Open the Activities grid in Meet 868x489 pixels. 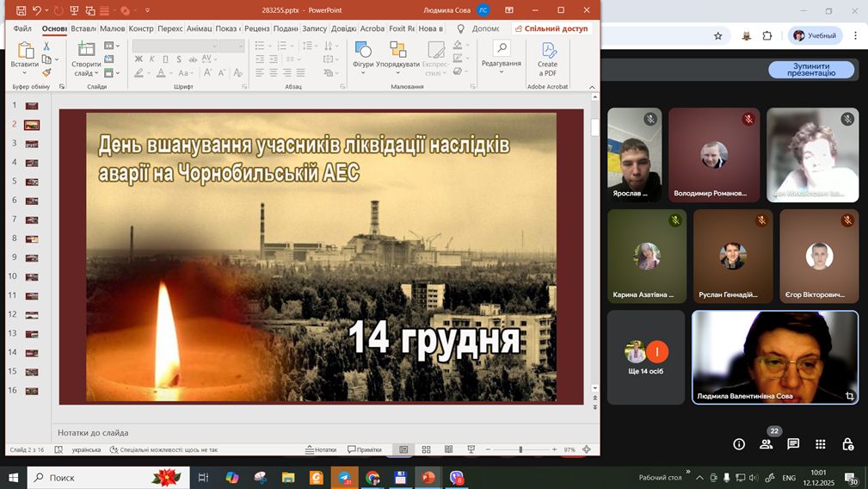(x=821, y=444)
